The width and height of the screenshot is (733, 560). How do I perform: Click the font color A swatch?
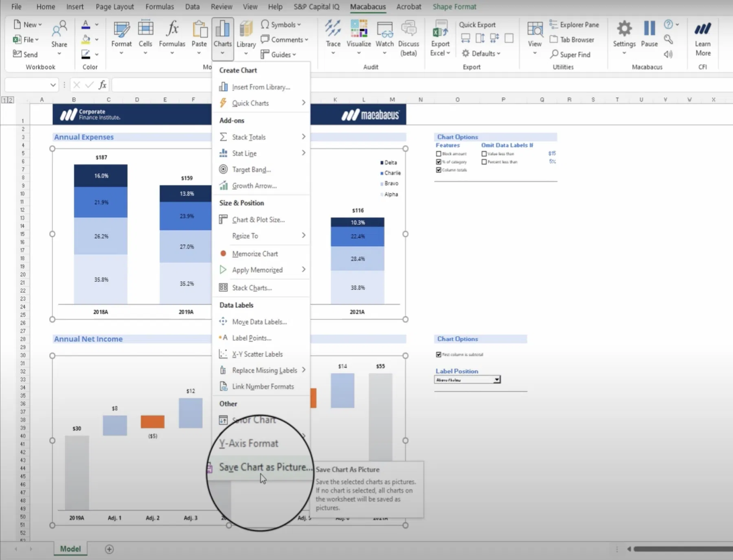(86, 25)
